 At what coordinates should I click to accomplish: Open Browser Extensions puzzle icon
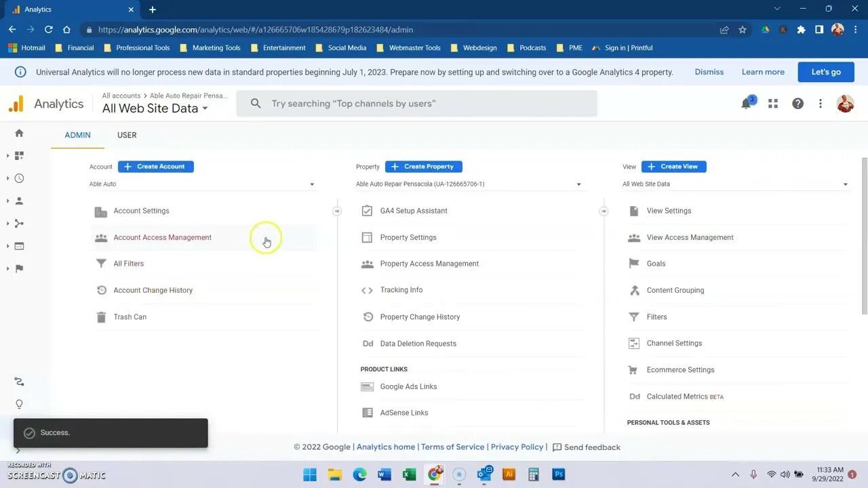click(801, 30)
